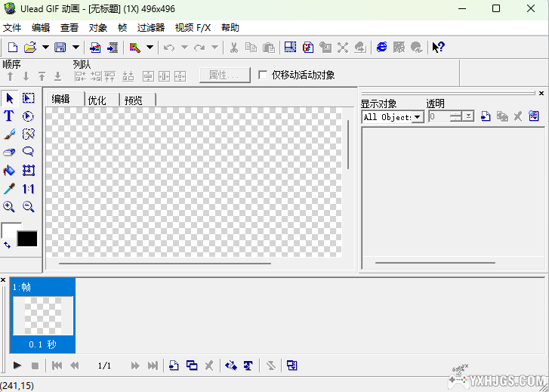Select the Paintbrush tool
The image size is (549, 392).
pyautogui.click(x=10, y=134)
